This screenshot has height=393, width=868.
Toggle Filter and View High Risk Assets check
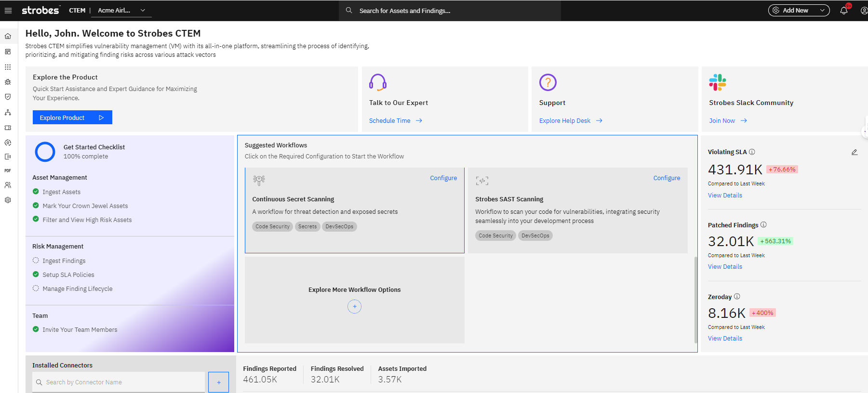pyautogui.click(x=36, y=219)
